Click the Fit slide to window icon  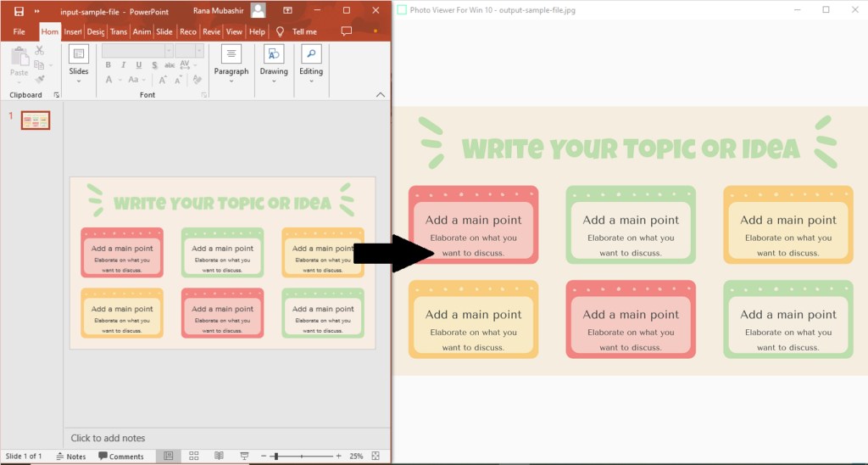point(376,457)
